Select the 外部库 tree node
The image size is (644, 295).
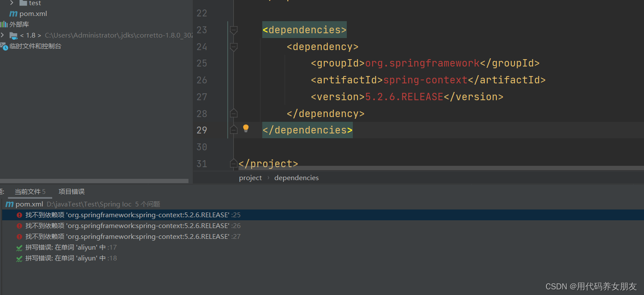coord(19,25)
